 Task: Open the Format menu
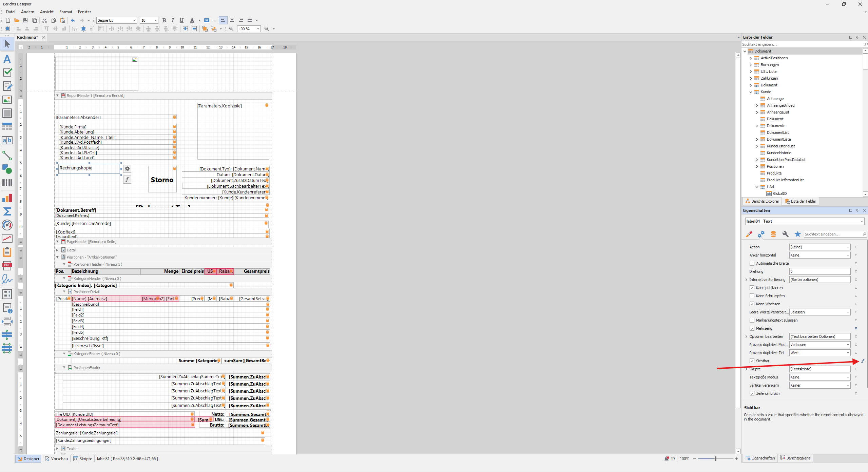click(x=66, y=12)
